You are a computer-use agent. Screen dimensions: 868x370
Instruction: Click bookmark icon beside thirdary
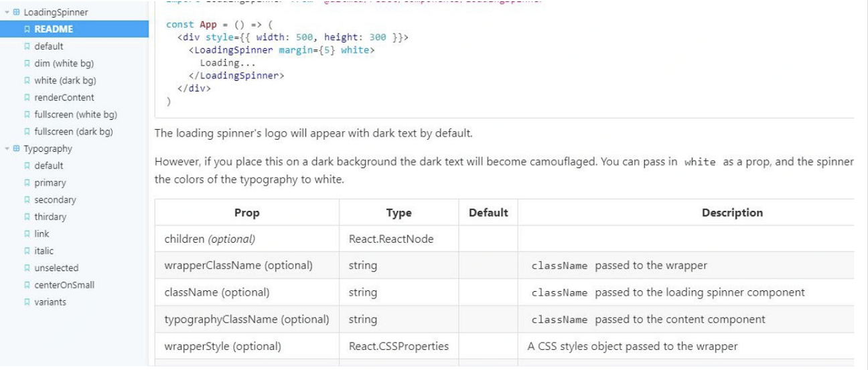27,217
